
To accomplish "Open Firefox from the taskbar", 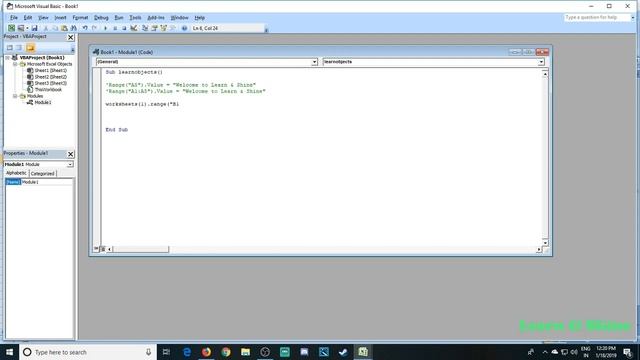I will tap(206, 352).
